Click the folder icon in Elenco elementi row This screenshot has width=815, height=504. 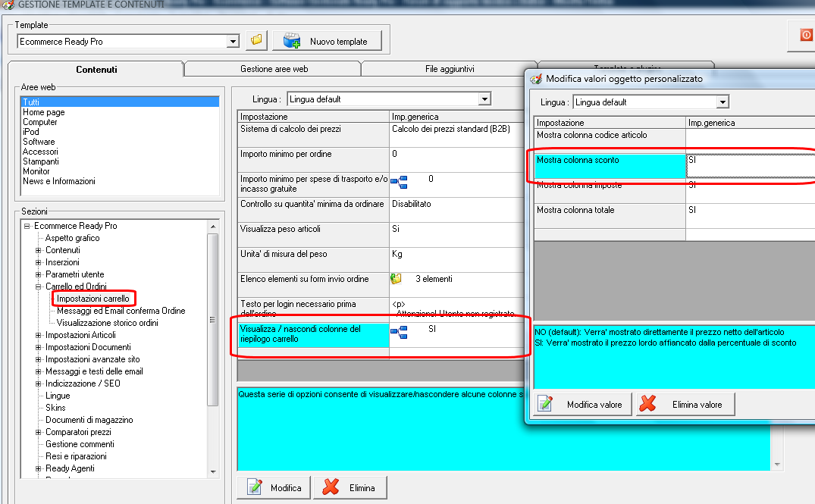coord(396,279)
